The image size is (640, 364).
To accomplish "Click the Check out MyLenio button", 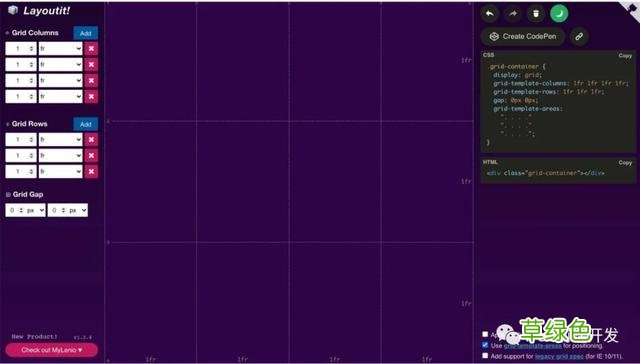I will 51,350.
